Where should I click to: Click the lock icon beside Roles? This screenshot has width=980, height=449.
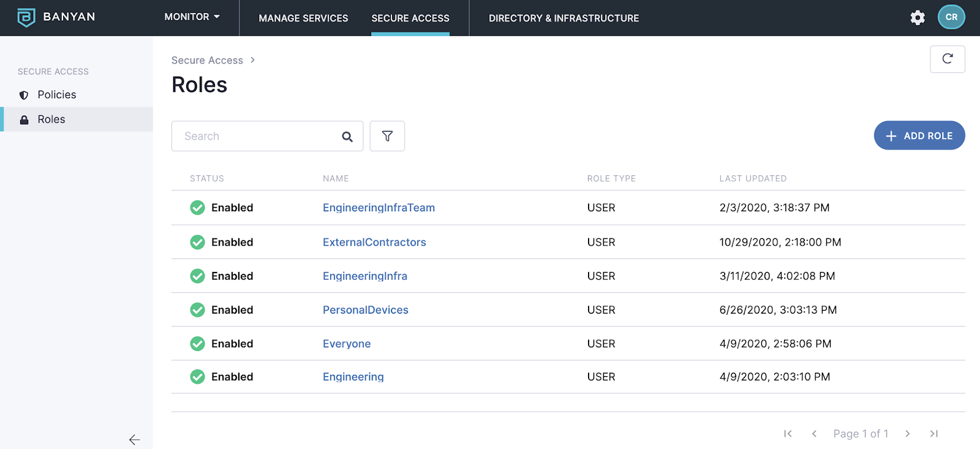point(24,119)
